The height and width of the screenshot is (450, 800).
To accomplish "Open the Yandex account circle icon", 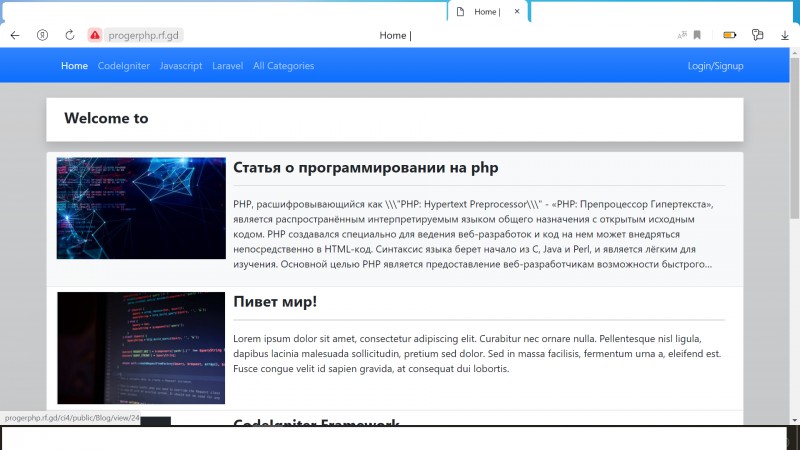I will [x=42, y=35].
